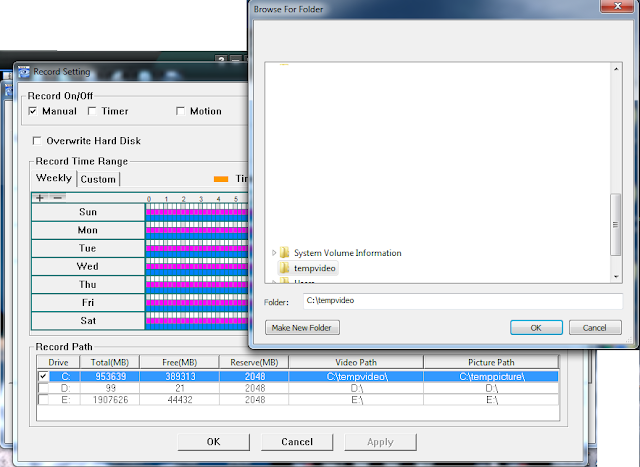Click the 389313 free space cell
This screenshot has height=467, width=640.
click(x=180, y=376)
